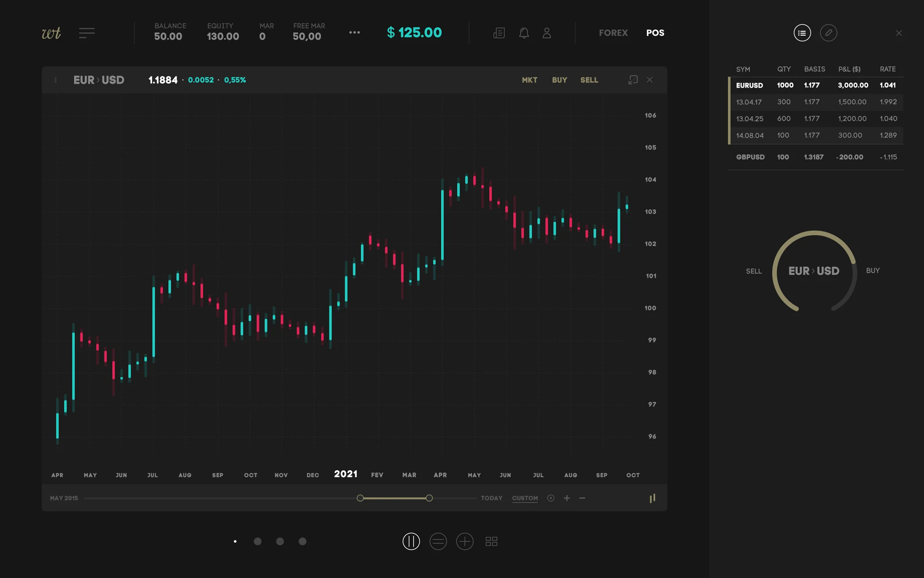Close the positions side panel
This screenshot has width=924, height=578.
tap(899, 33)
